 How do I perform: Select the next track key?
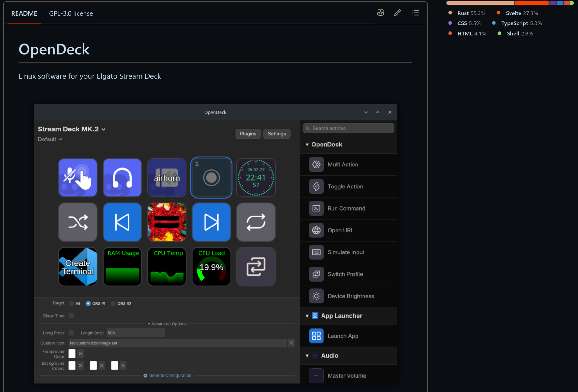tap(211, 222)
